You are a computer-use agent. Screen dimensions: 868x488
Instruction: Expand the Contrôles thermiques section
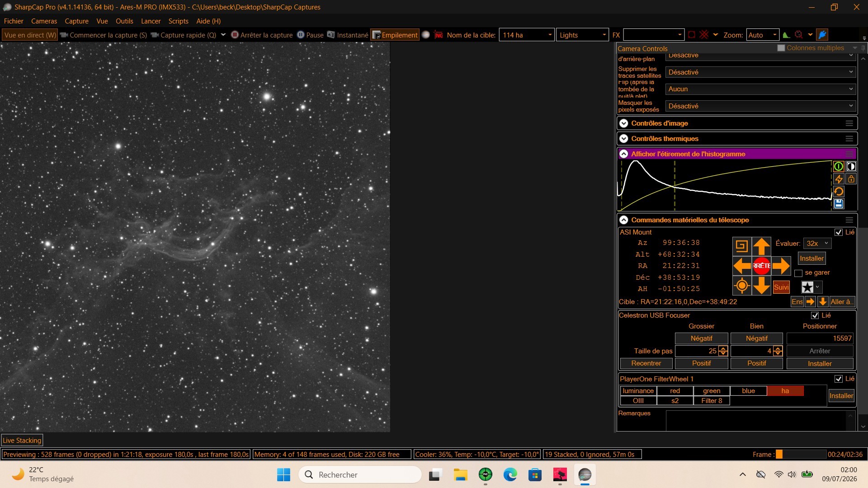coord(736,139)
